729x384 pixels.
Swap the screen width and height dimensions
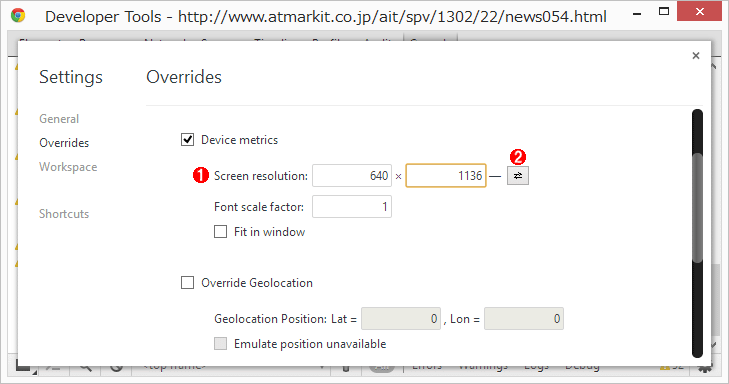(x=517, y=176)
